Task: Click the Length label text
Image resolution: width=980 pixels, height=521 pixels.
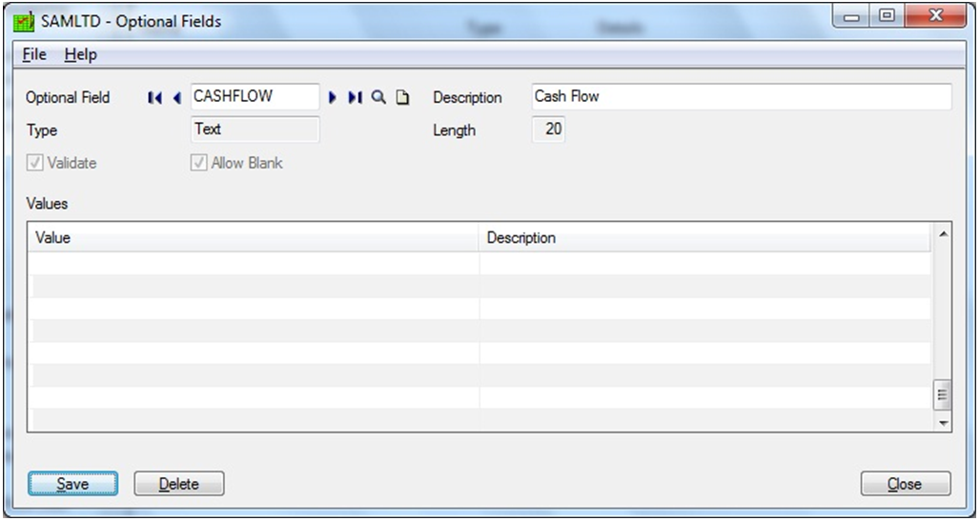Action: tap(455, 130)
